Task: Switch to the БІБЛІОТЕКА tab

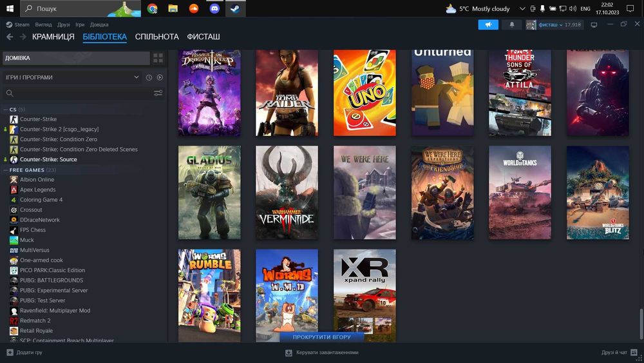Action: click(105, 37)
